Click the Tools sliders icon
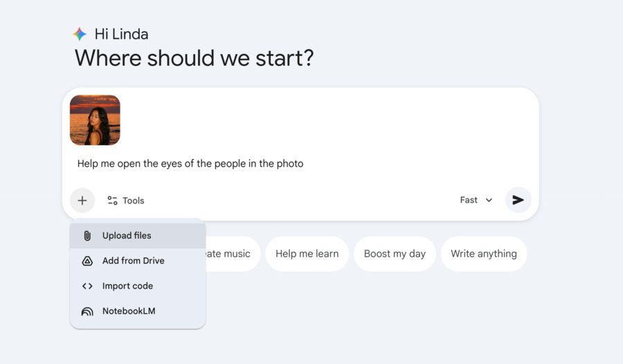Viewport: 623px width, 364px height. point(112,201)
